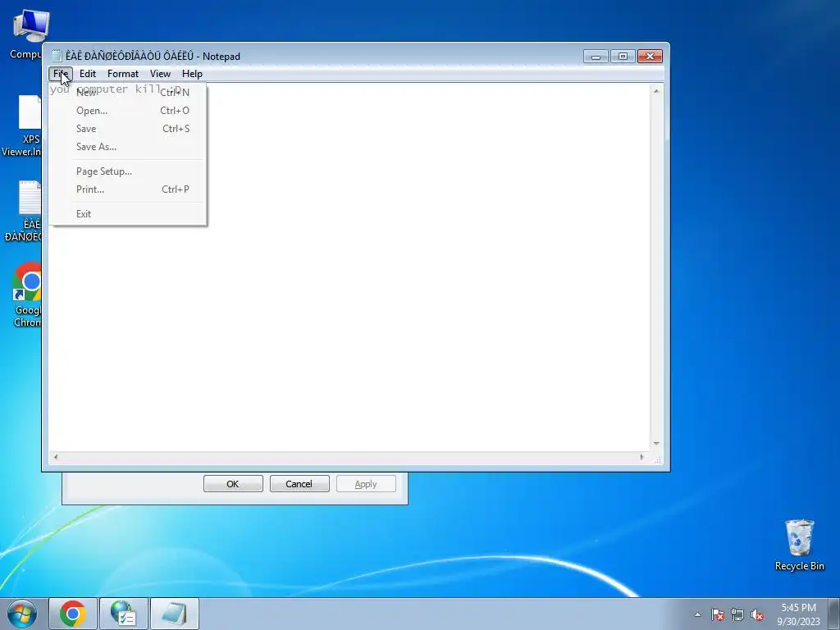Viewport: 840px width, 630px height.
Task: Open the File menu in Notepad
Action: click(61, 74)
